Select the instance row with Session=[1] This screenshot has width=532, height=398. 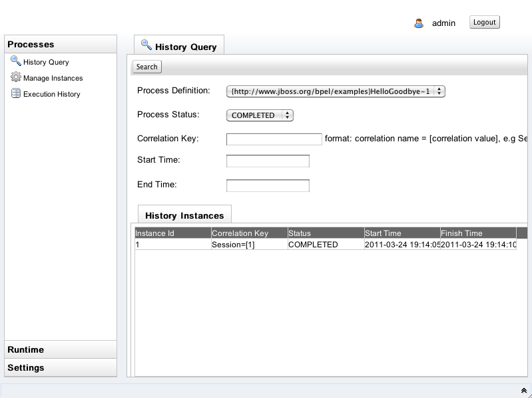[326, 245]
